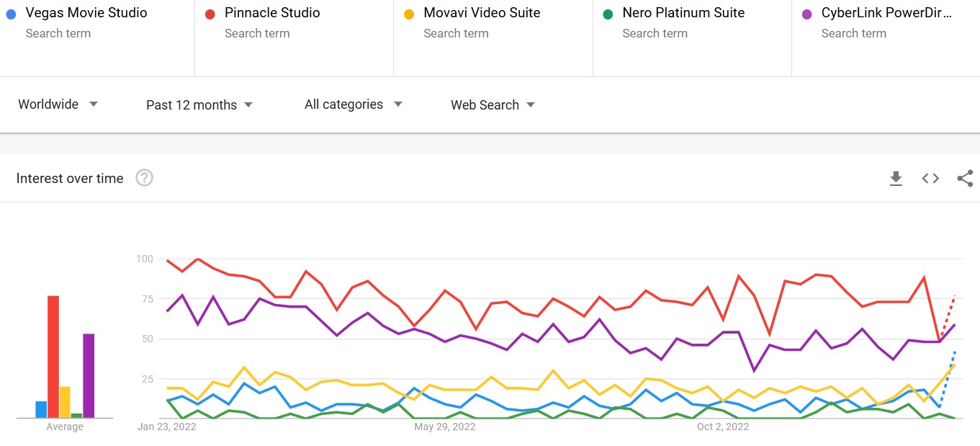The width and height of the screenshot is (980, 446).
Task: Click the blue average bar
Action: [x=41, y=409]
